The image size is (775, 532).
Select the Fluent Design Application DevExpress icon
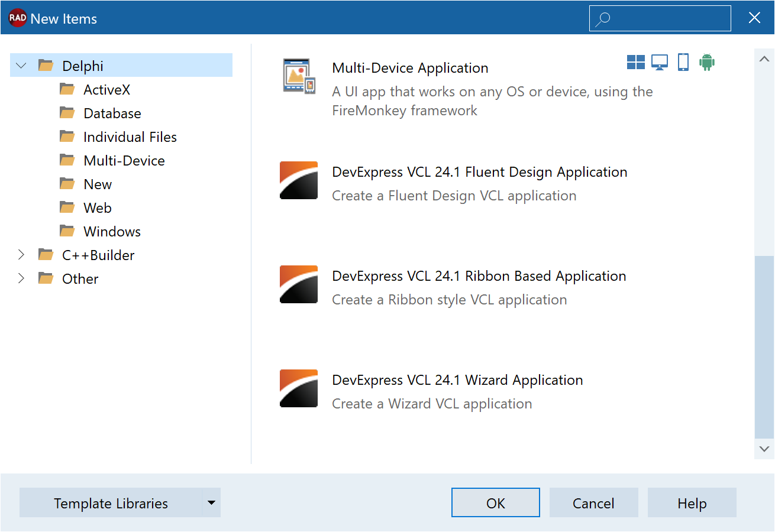(x=299, y=181)
